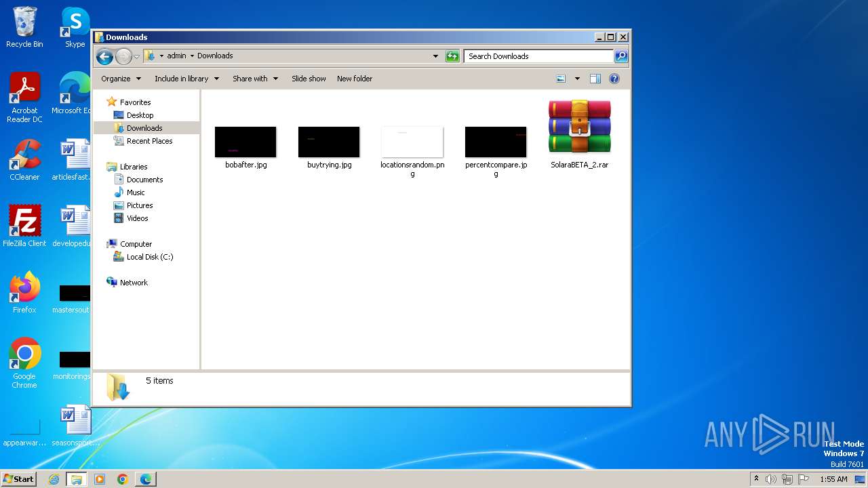Open the Documents library
The width and height of the screenshot is (868, 488).
144,180
